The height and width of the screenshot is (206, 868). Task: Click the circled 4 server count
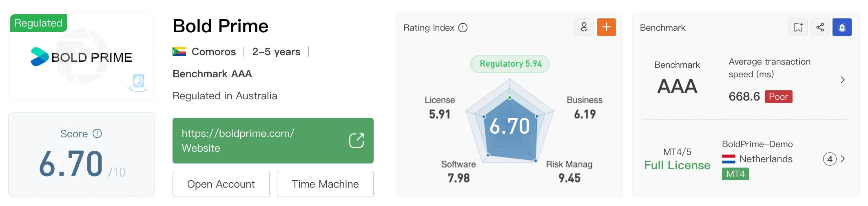point(830,159)
